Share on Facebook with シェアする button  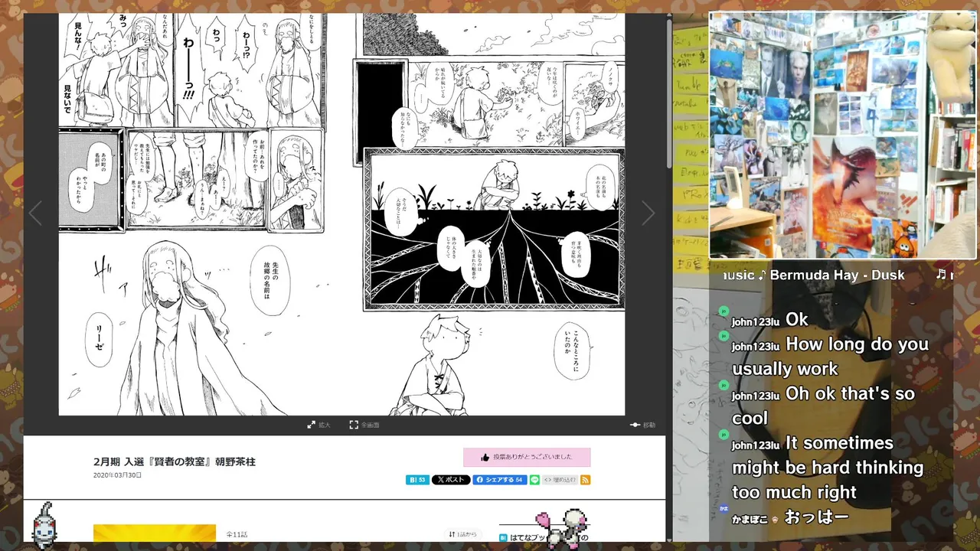(500, 480)
